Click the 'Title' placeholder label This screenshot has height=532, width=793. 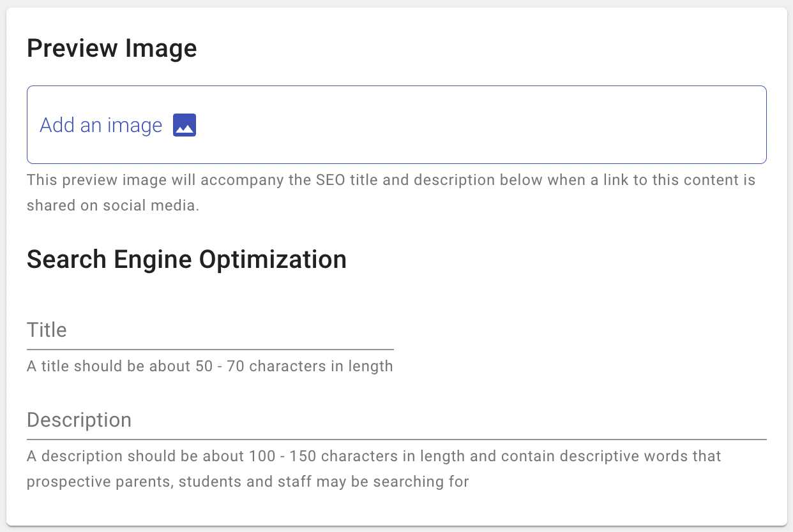47,330
